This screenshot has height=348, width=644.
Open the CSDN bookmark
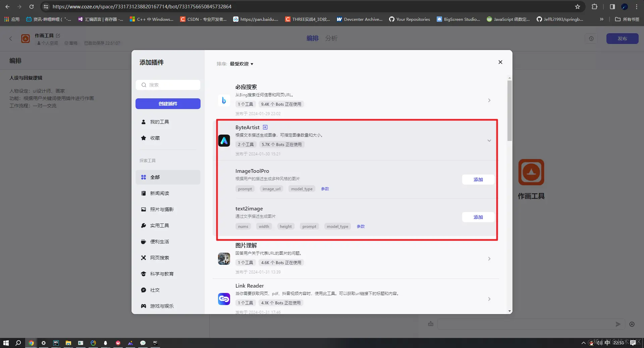(x=203, y=19)
